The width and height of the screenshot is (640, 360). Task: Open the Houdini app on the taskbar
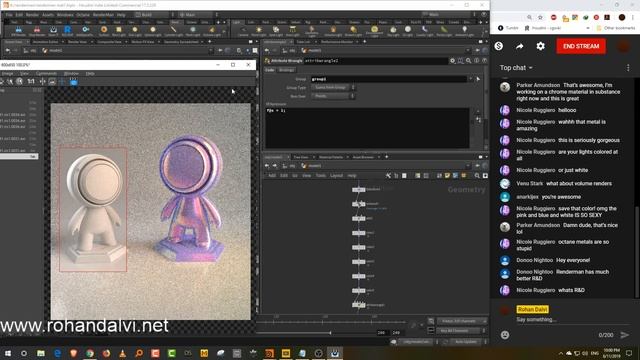[x=269, y=353]
